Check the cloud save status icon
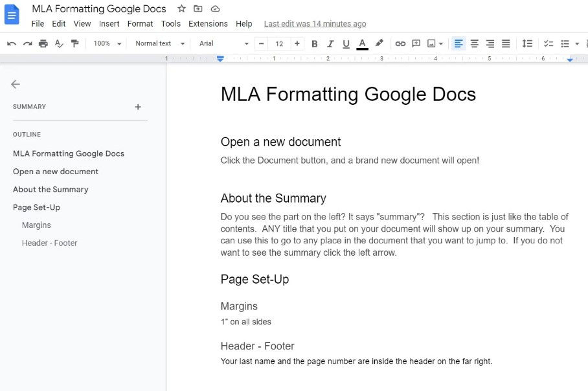Image resolution: width=588 pixels, height=391 pixels. pyautogui.click(x=215, y=8)
